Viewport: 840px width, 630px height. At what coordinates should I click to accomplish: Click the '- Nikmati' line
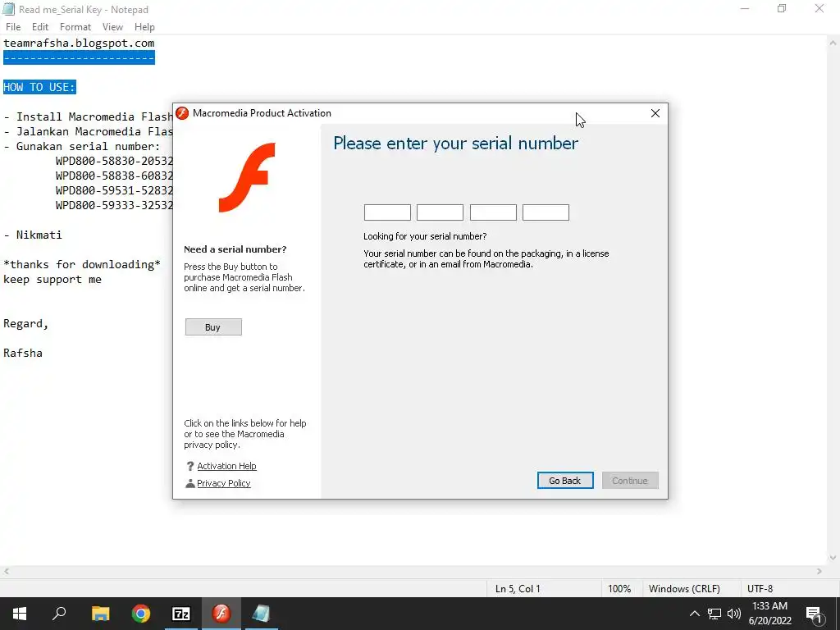click(x=33, y=235)
